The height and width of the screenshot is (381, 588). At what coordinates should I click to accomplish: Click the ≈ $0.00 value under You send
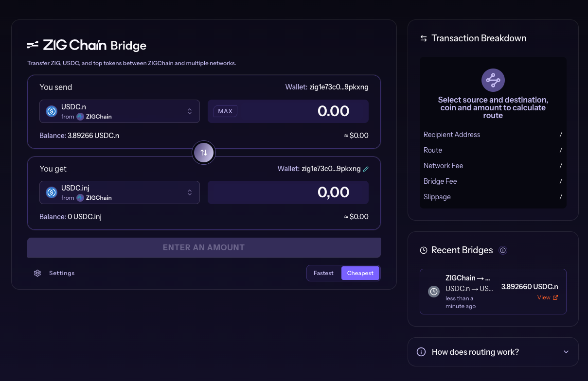[356, 136]
